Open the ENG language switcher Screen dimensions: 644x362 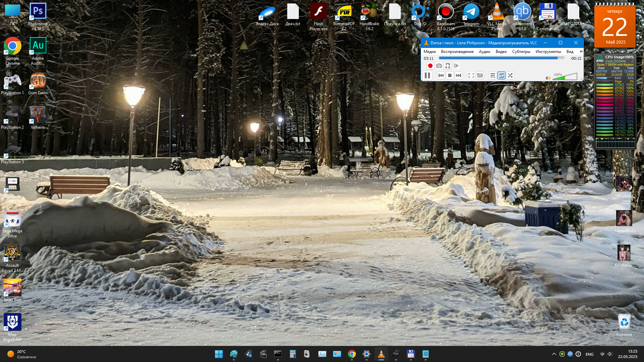click(x=589, y=354)
